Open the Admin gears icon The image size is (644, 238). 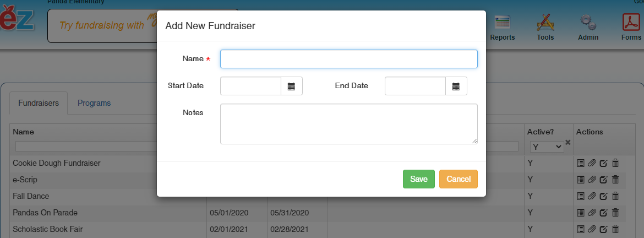[588, 25]
